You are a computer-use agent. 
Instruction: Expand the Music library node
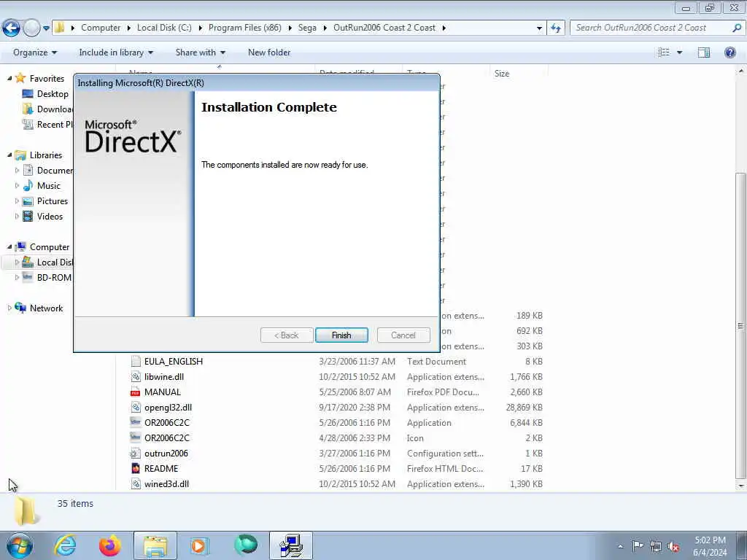click(x=18, y=186)
